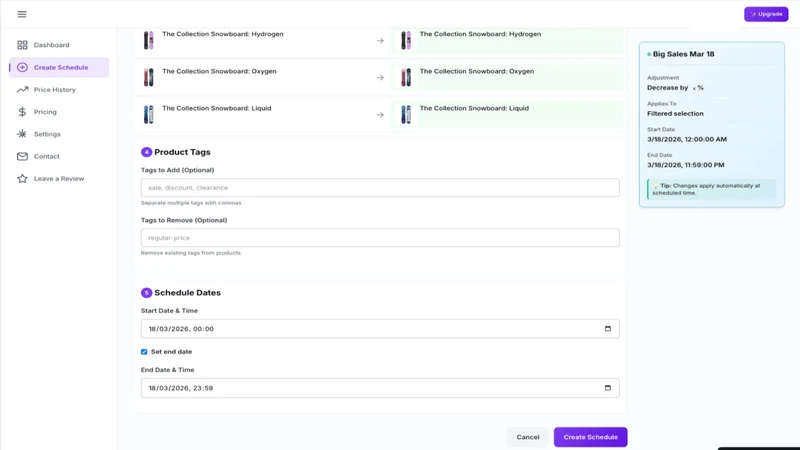Click the Contact envelope icon

click(22, 157)
